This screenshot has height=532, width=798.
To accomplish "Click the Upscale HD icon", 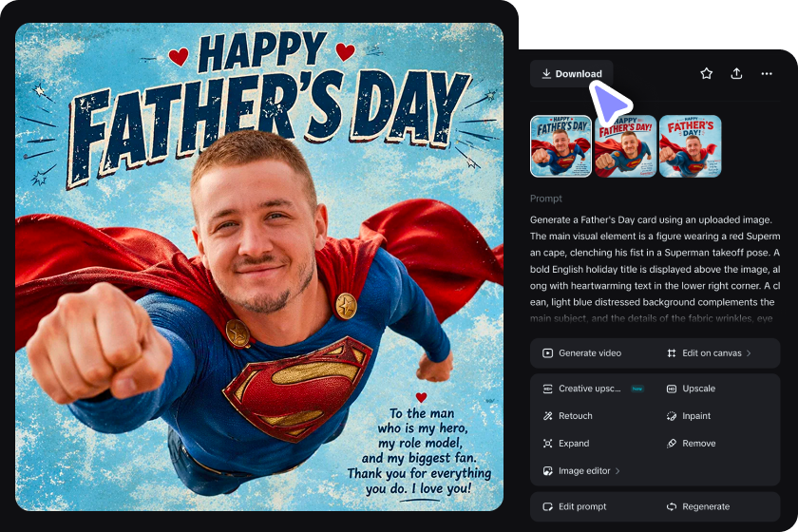I will click(x=672, y=389).
